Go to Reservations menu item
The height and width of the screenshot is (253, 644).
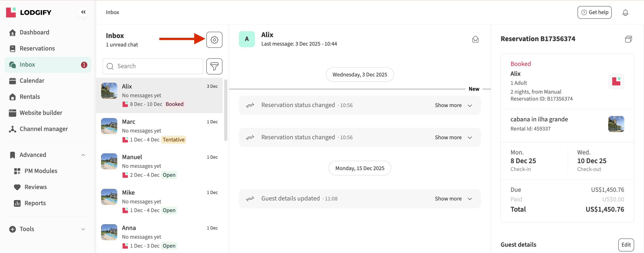point(37,48)
